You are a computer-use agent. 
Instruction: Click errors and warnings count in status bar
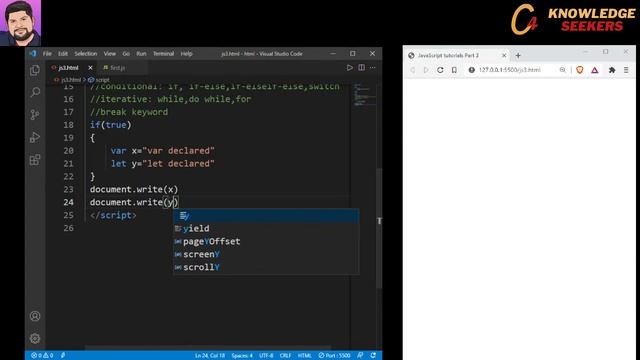(42, 356)
